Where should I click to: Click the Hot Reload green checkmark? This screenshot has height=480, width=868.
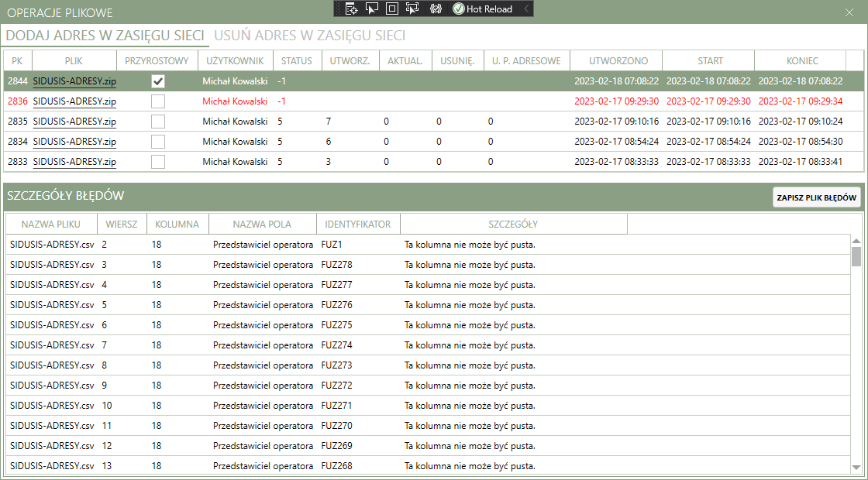[459, 9]
